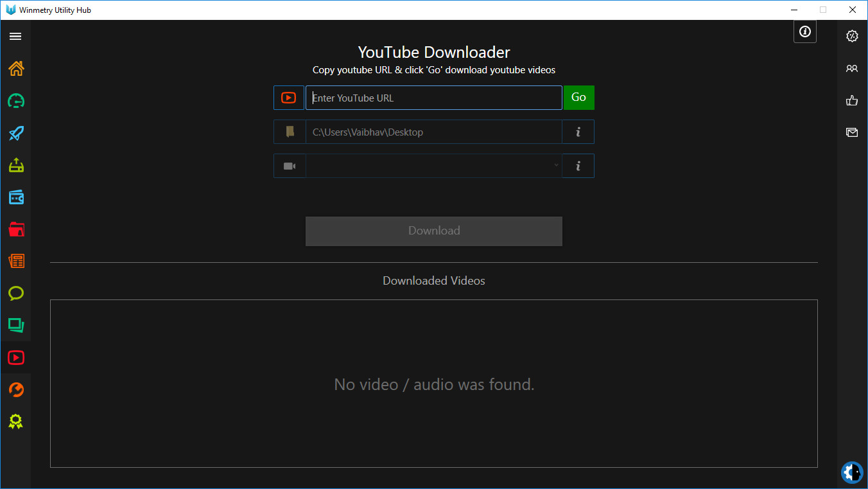
Task: Click the C:\Users\Vaibhav\Desktop path field
Action: pyautogui.click(x=434, y=132)
